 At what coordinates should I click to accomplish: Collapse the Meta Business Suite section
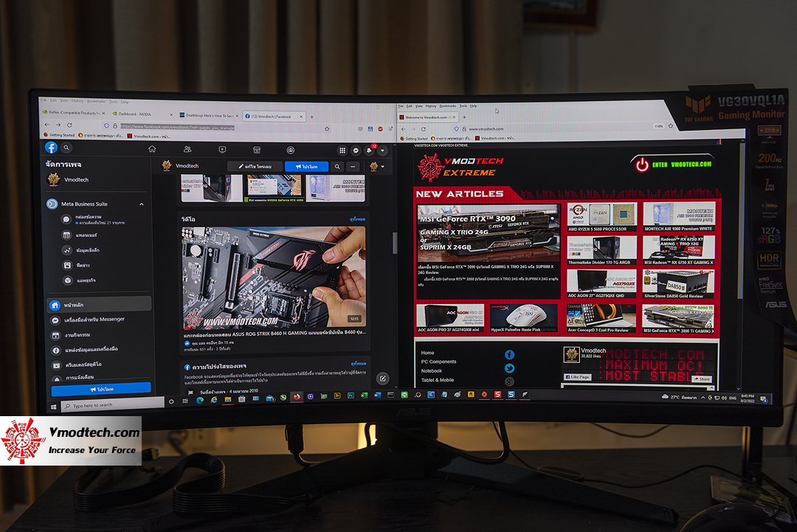click(142, 204)
